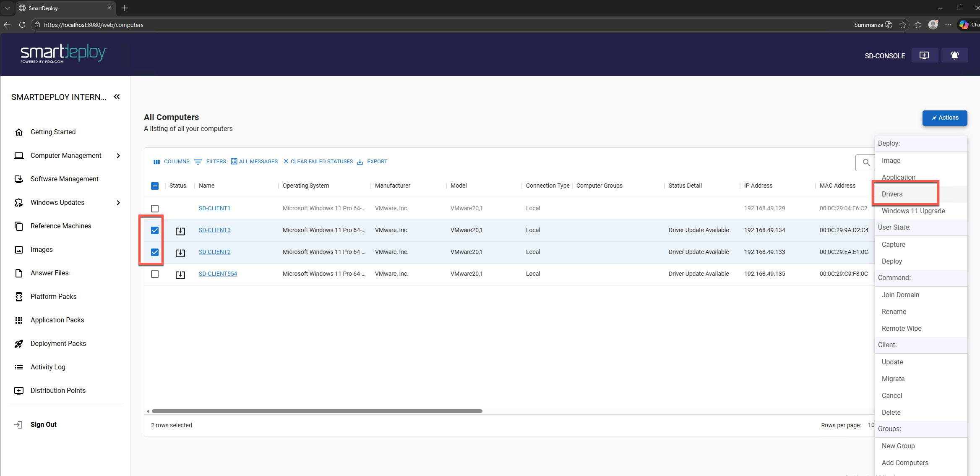Expand Computer Management submenu arrow
Image resolution: width=980 pixels, height=476 pixels.
point(118,156)
